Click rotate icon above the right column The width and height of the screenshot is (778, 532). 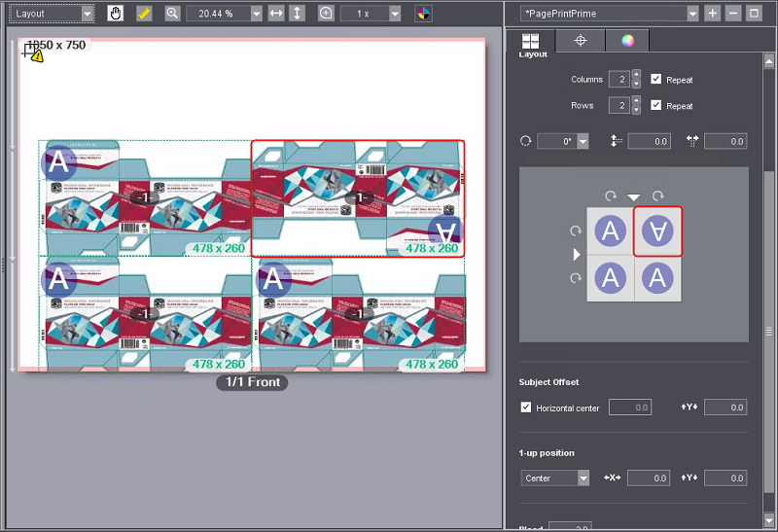pyautogui.click(x=657, y=195)
